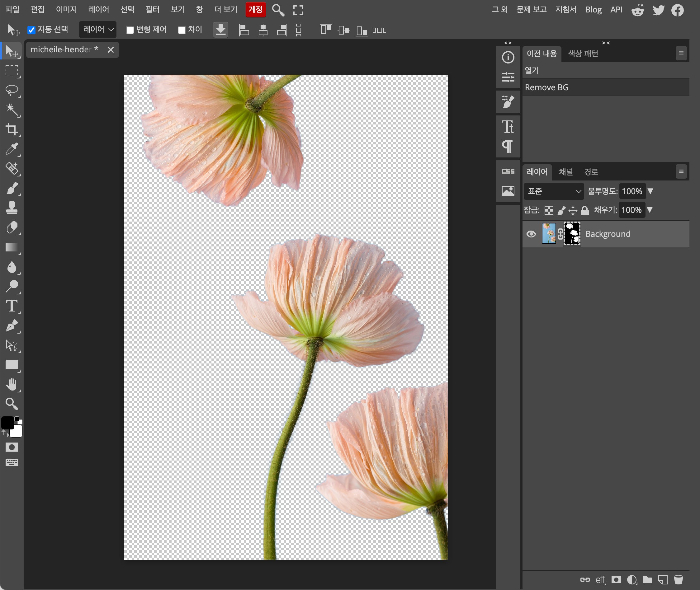
Task: Uncheck the 자동 선택 checkbox
Action: click(x=31, y=30)
